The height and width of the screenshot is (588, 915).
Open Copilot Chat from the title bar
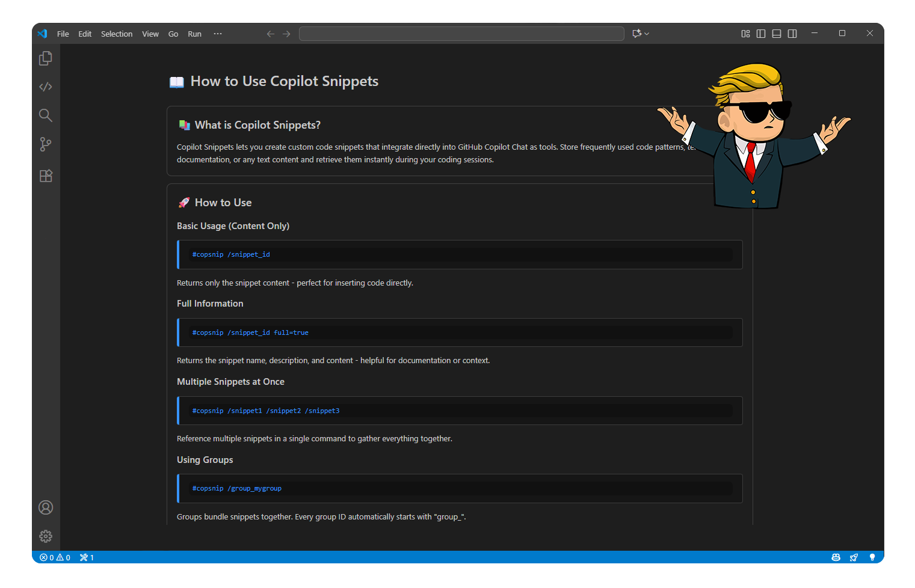(637, 33)
